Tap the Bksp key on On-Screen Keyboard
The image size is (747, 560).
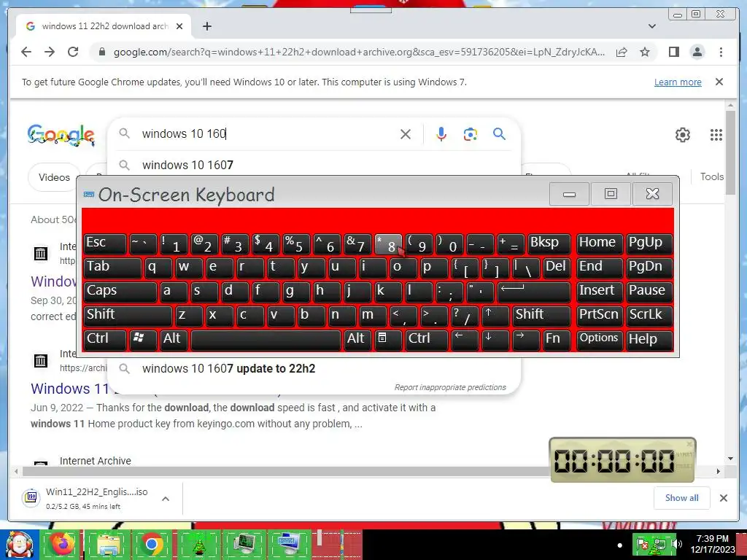549,244
